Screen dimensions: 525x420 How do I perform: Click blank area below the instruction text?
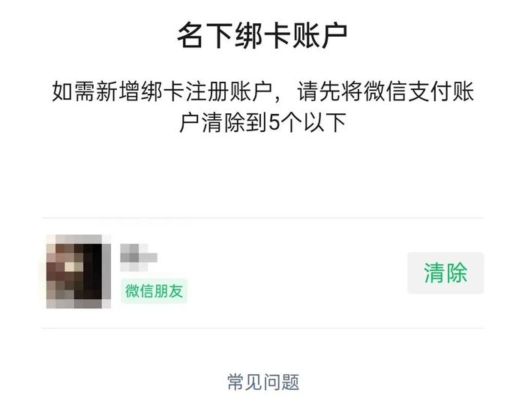(x=262, y=174)
